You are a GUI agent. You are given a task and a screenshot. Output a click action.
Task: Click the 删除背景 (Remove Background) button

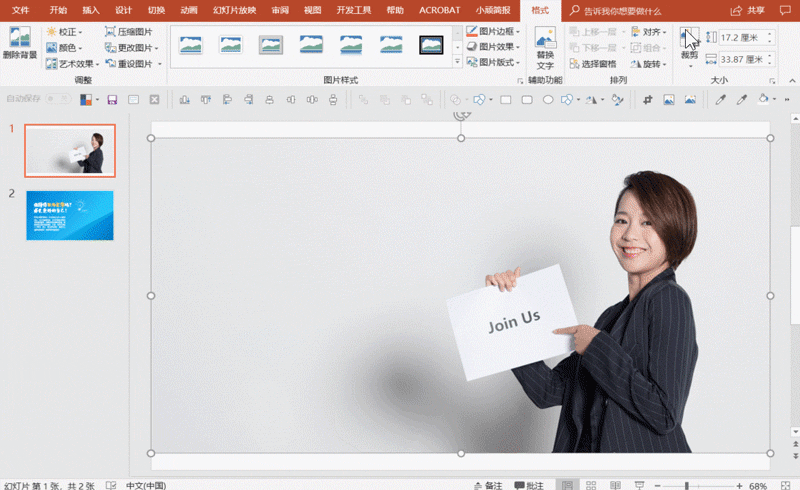click(20, 43)
